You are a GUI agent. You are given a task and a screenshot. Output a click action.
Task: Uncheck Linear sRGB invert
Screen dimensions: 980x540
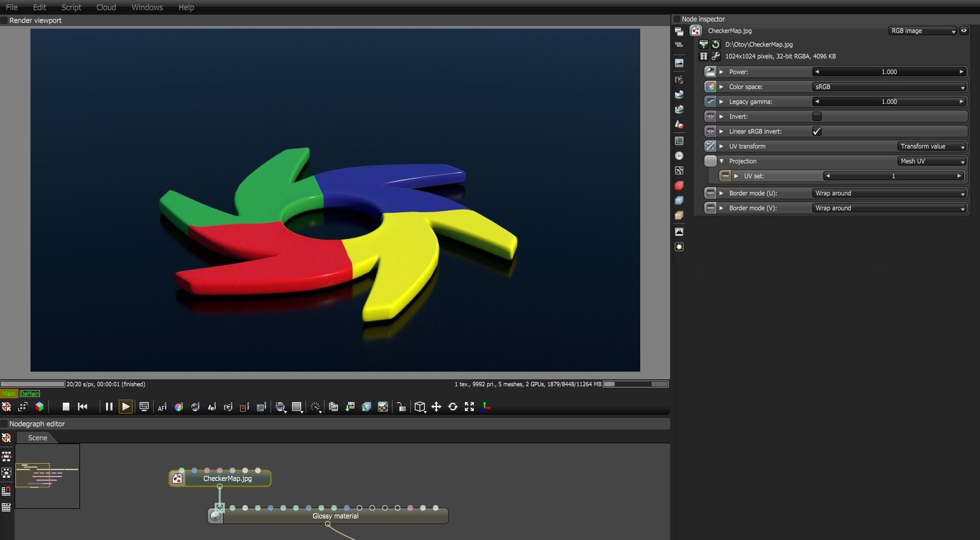[817, 132]
